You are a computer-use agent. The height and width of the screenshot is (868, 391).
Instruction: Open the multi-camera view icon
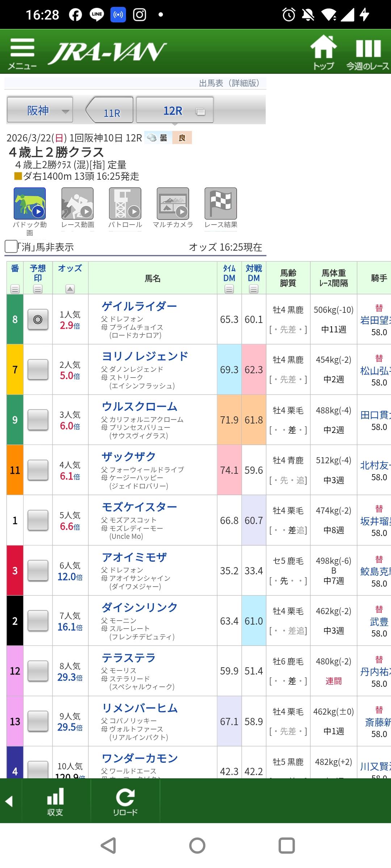click(x=173, y=204)
